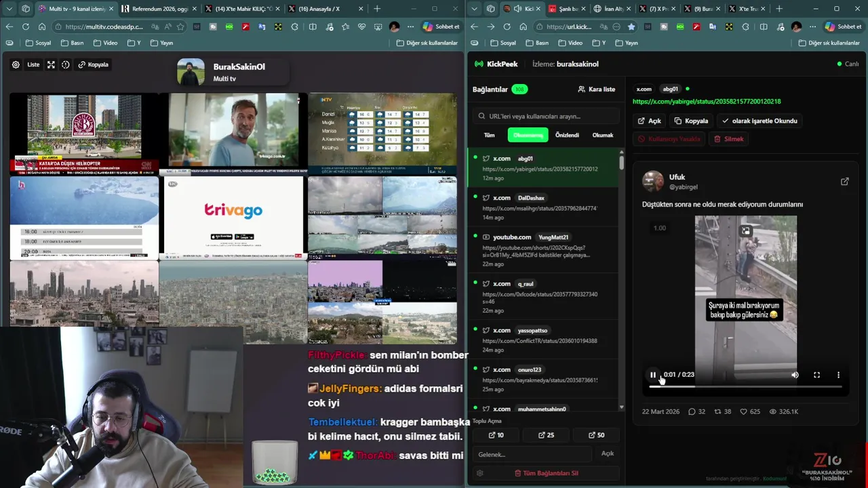Bulk open 25 links

547,435
